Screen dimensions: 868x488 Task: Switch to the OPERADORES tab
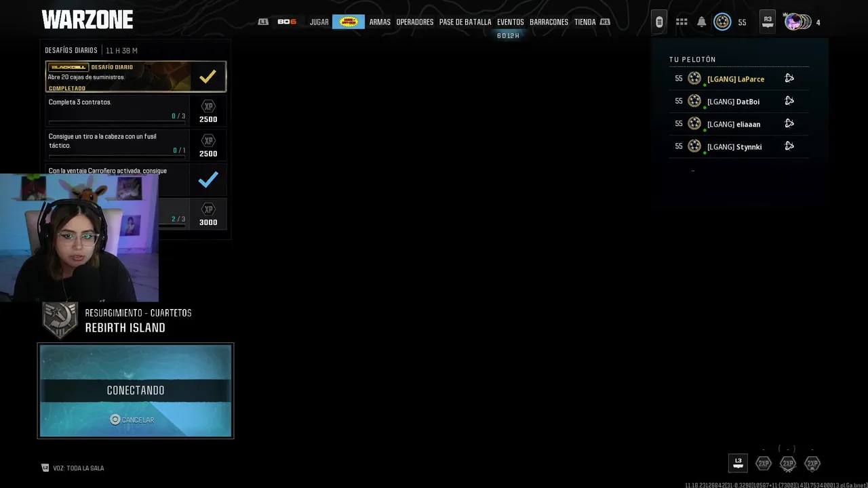[x=414, y=22]
